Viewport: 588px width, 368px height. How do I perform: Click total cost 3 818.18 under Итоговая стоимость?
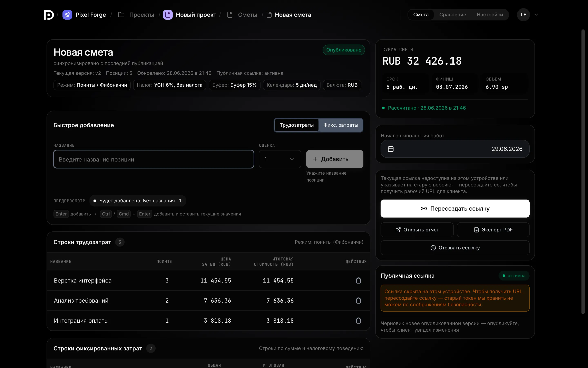coord(280,321)
